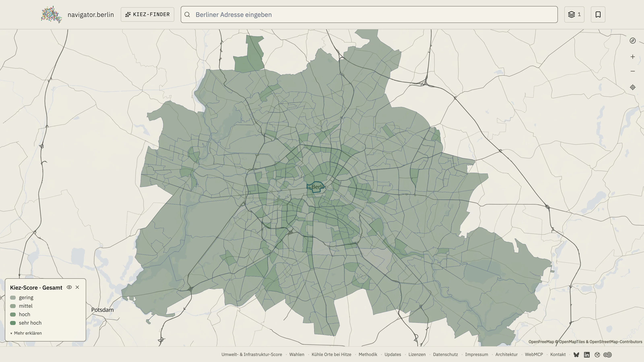Open the Kiez-Finder tool

[148, 14]
